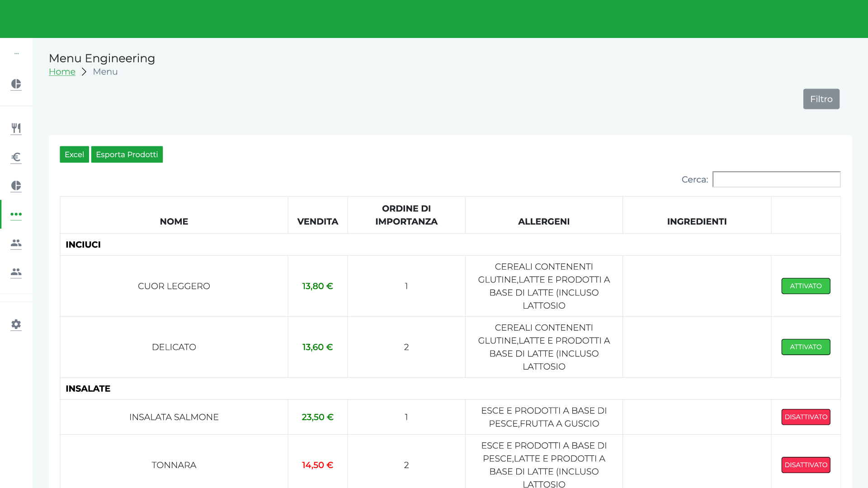
Task: Open the Filtro panel
Action: coord(821,99)
